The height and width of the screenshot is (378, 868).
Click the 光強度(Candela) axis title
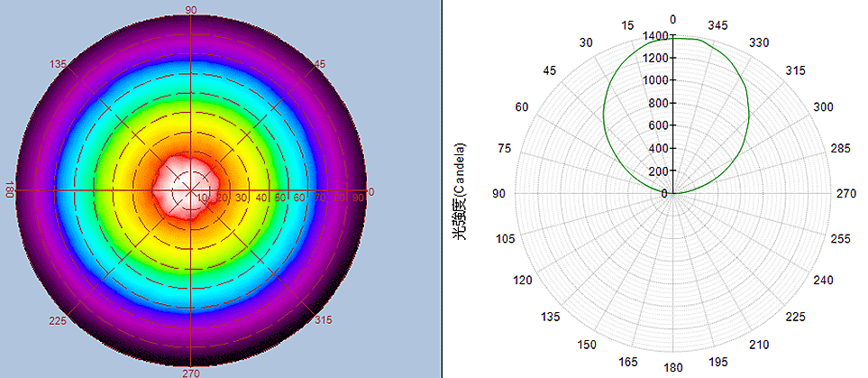coord(461,191)
